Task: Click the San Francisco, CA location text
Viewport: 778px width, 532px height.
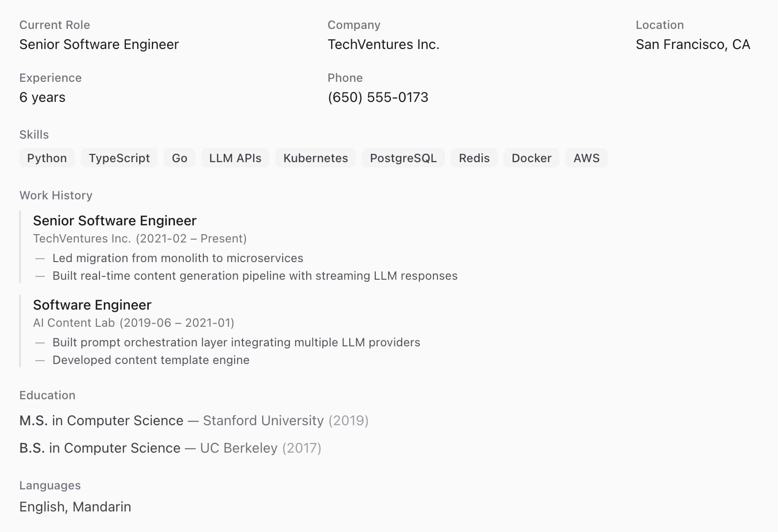Action: (x=693, y=45)
